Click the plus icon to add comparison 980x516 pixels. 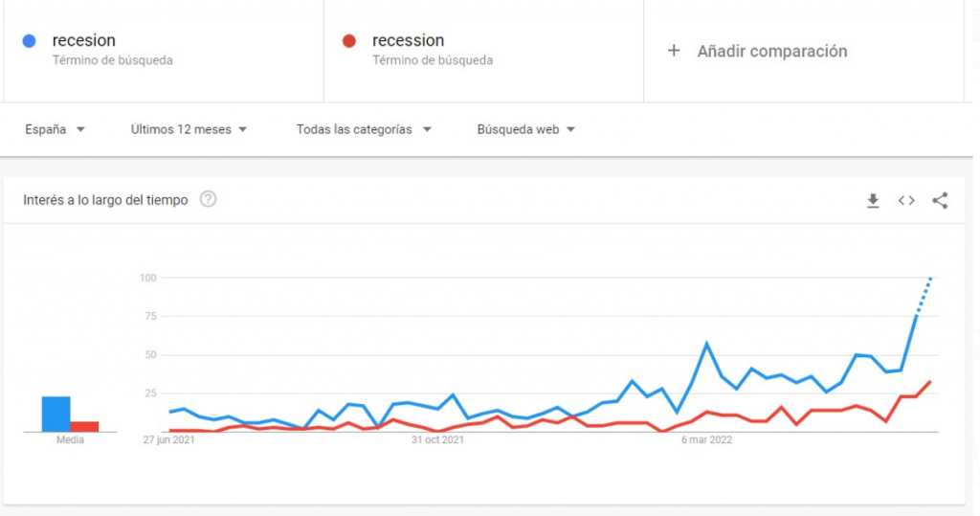674,51
